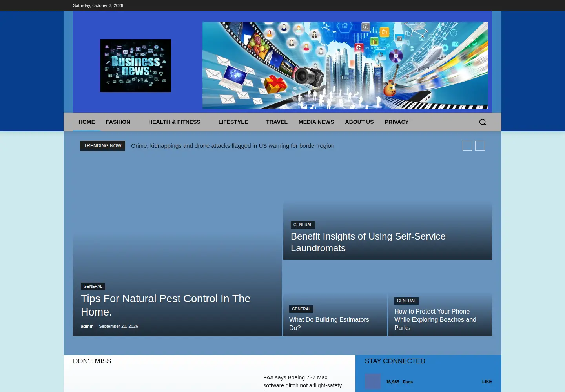Click GENERAL tag above Building Estimators headline
The height and width of the screenshot is (392, 565).
tap(301, 309)
